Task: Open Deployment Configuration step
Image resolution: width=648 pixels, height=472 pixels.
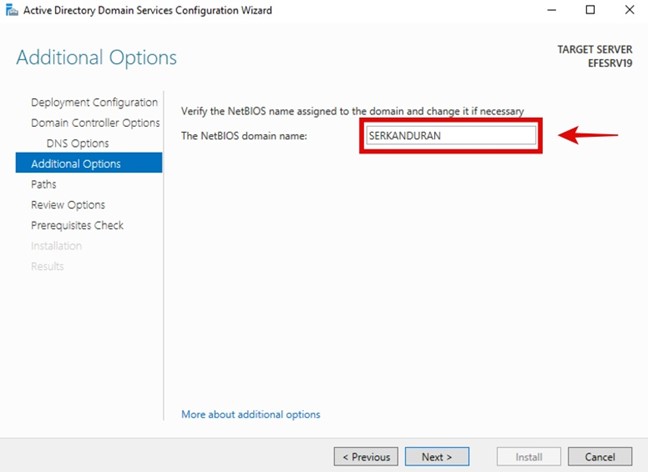Action: pos(94,102)
